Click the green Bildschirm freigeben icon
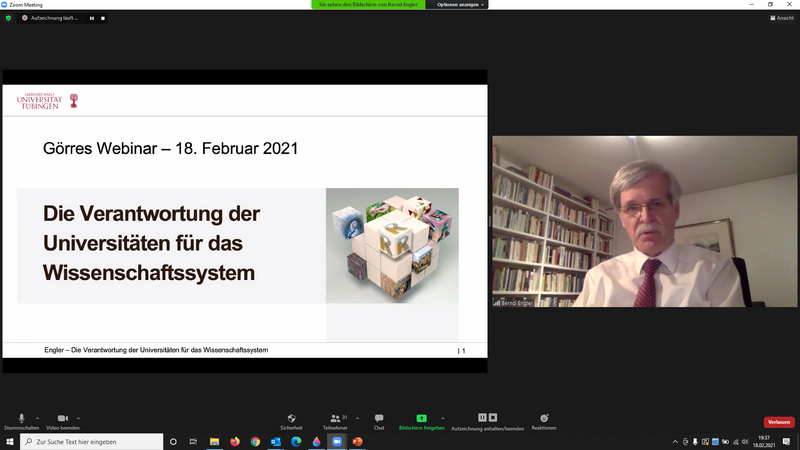 point(421,418)
